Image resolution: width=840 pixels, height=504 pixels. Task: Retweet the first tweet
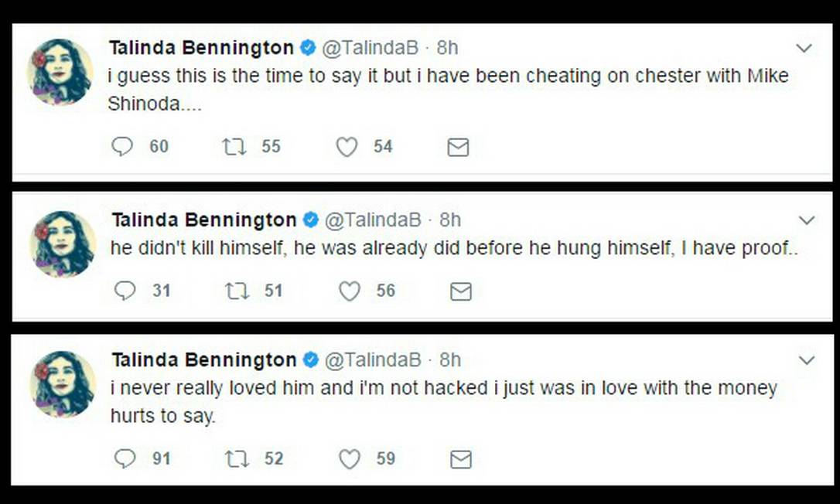(x=234, y=147)
